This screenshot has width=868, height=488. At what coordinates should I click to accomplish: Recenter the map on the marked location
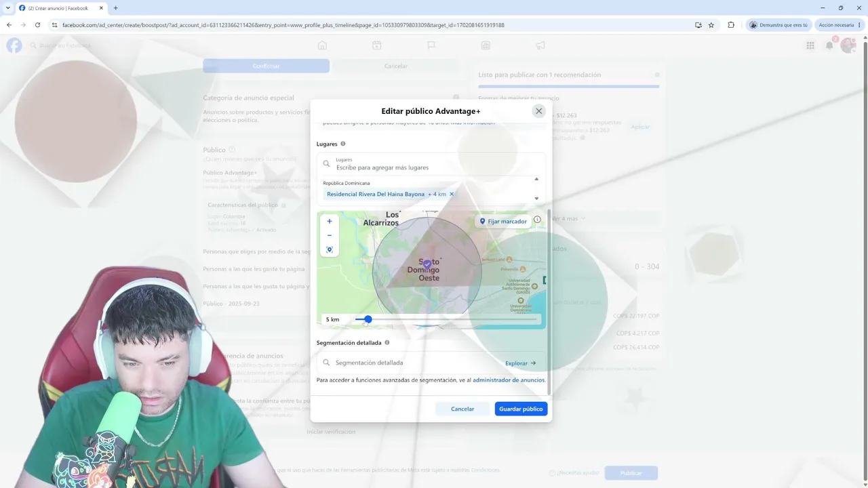tap(330, 249)
